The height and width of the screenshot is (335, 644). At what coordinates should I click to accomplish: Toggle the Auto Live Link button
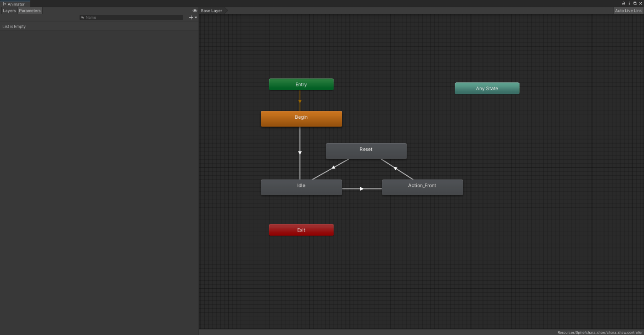click(x=628, y=11)
